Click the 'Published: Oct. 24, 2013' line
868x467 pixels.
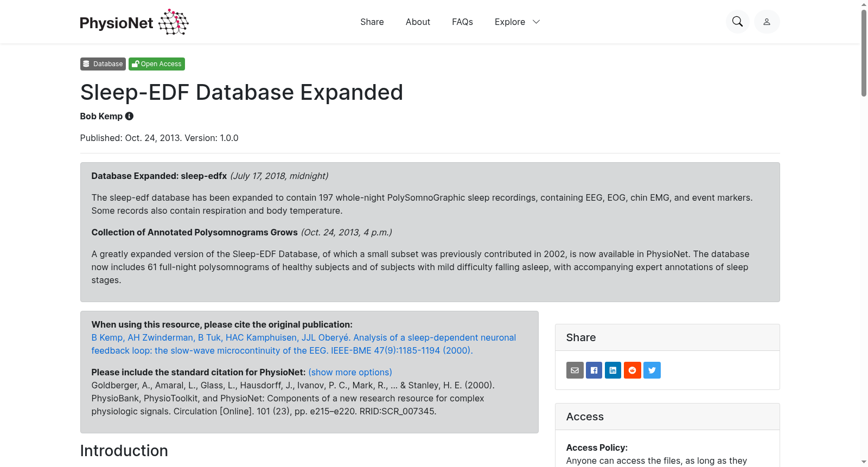click(x=159, y=138)
